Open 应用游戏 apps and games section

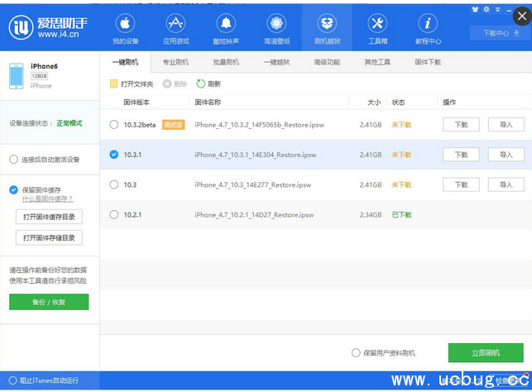tap(175, 29)
